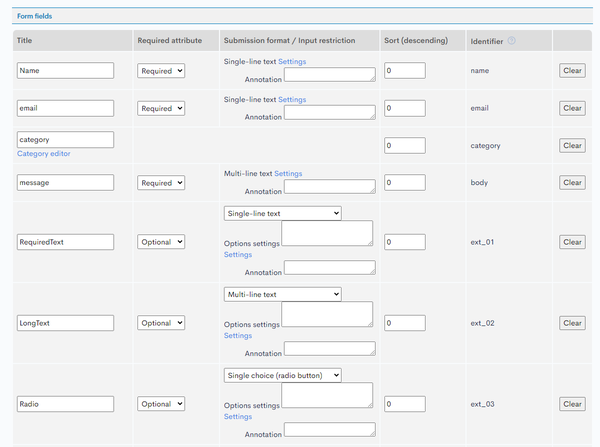This screenshot has width=600, height=447.
Task: Click the Form fields section heading
Action: click(34, 16)
